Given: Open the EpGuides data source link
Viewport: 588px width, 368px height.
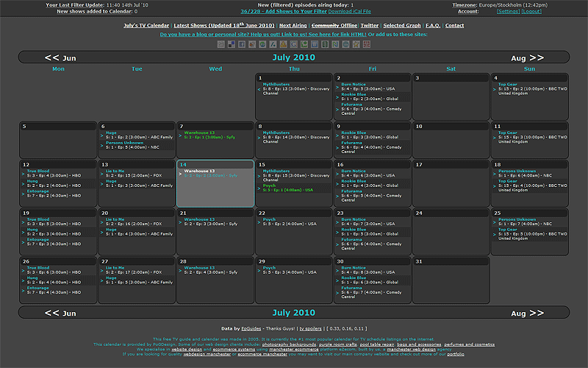Looking at the screenshot, I should click(x=251, y=328).
